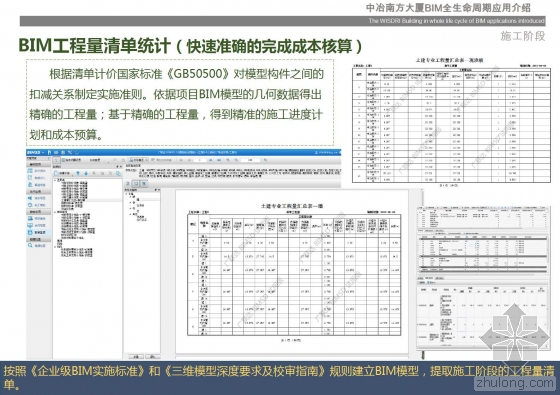
Task: Click magnifier icon at bottom of left sidebar
Action: click(x=30, y=245)
